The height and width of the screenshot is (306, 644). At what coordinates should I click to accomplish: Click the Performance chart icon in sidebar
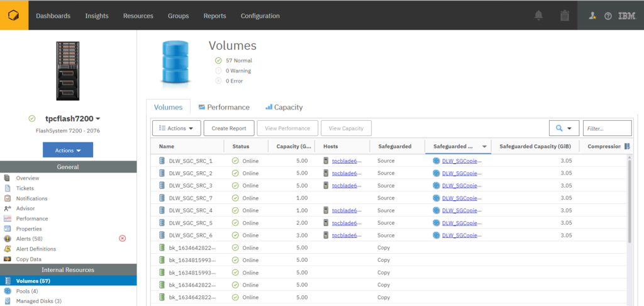(7, 218)
